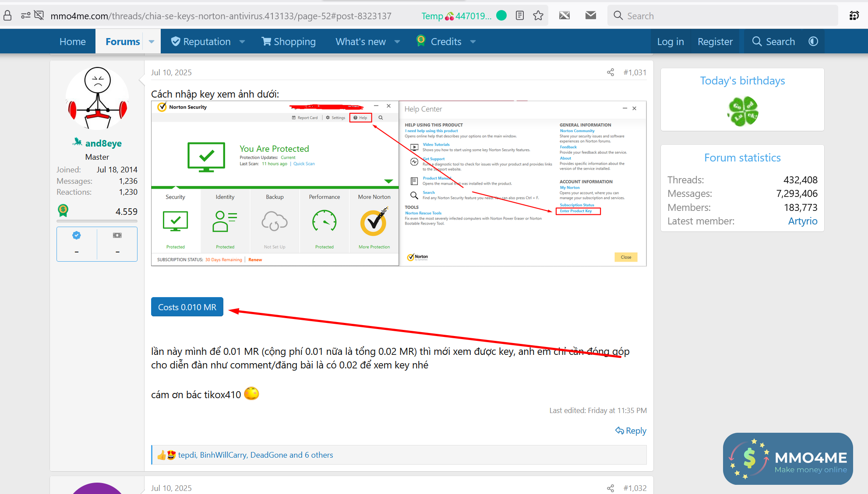Image resolution: width=868 pixels, height=494 pixels.
Task: Expand the What's new dropdown arrow
Action: point(397,42)
